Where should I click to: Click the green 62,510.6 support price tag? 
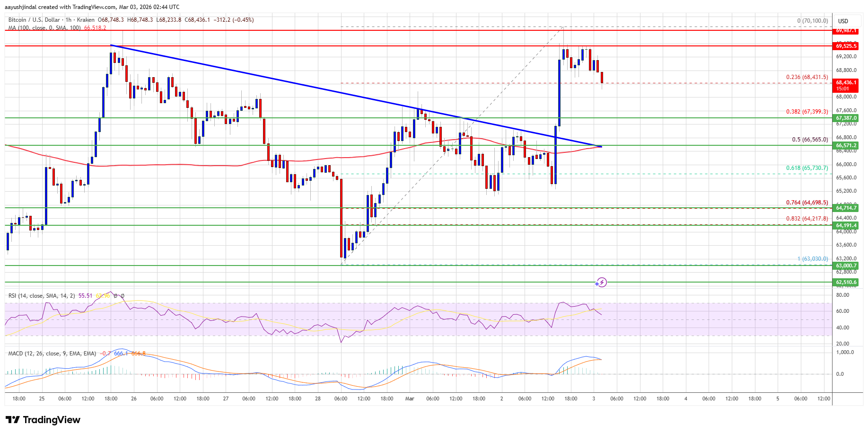coord(846,282)
